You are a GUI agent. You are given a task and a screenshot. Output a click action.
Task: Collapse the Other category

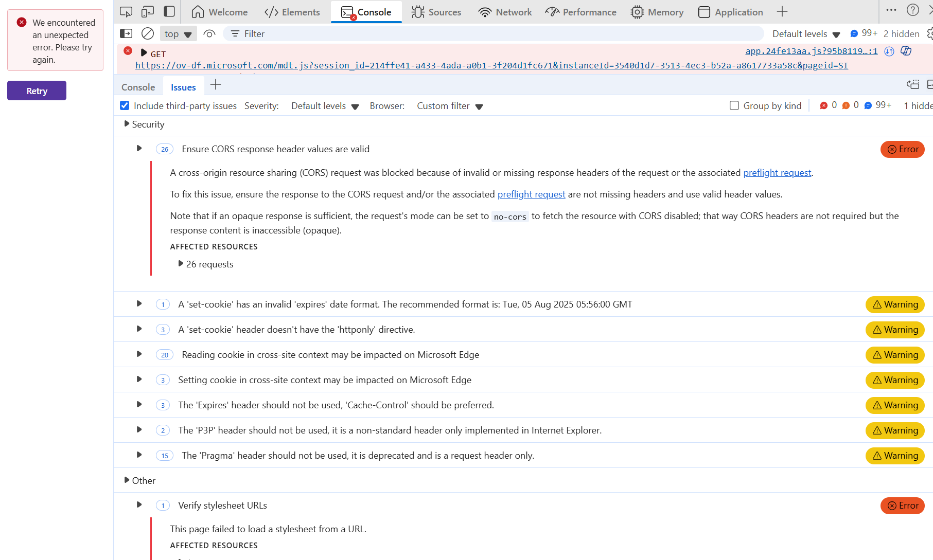[127, 480]
